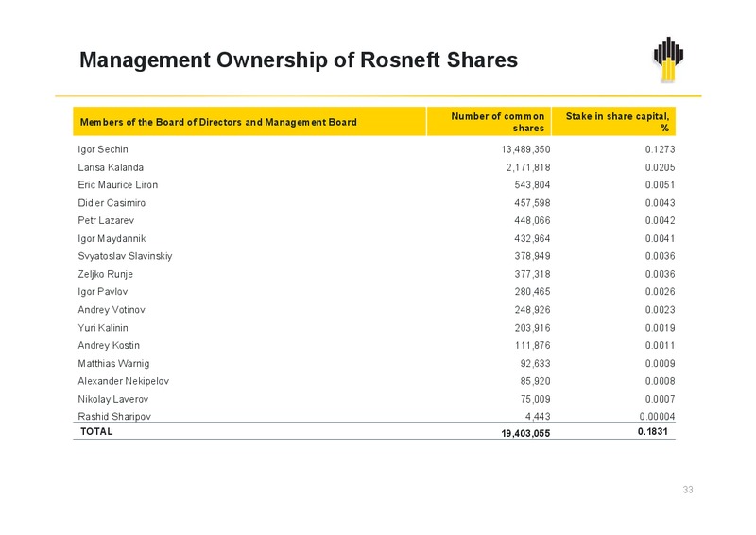Select the name 'Igor Pavlov'
The width and height of the screenshot is (756, 535).
pos(103,292)
